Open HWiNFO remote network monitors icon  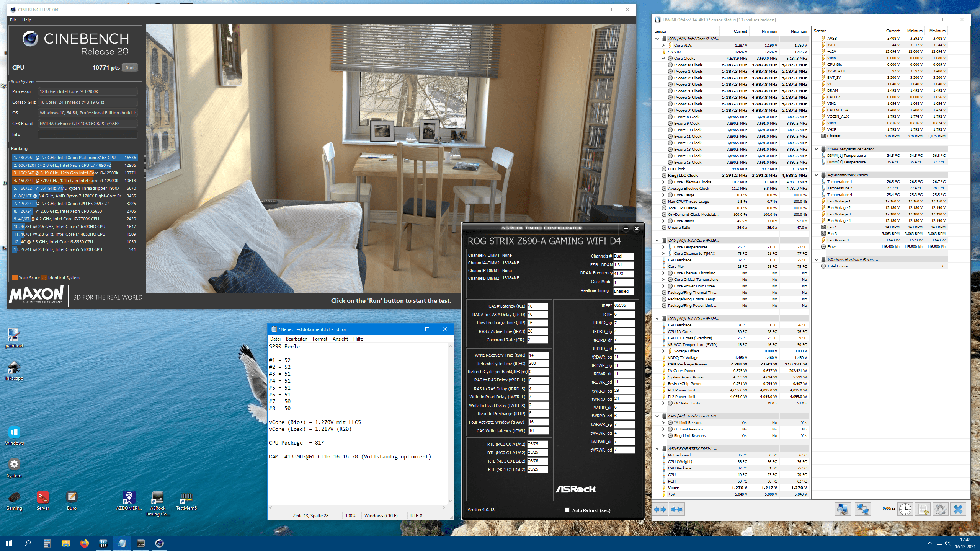point(862,509)
